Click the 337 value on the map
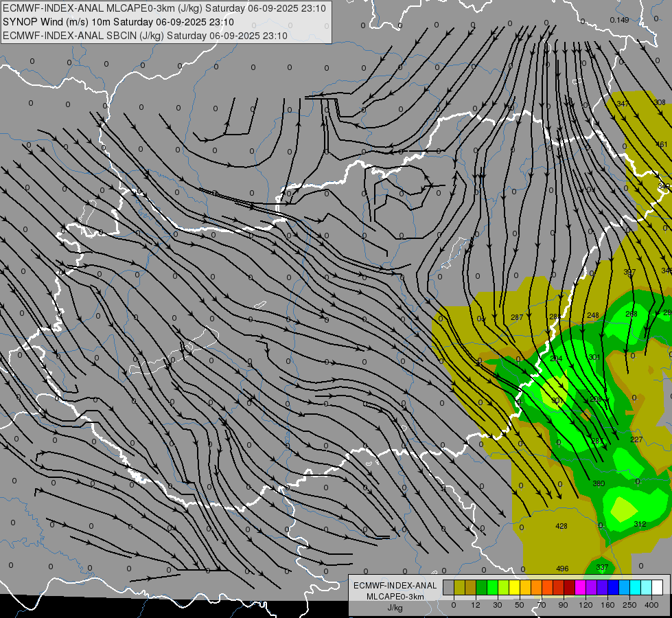 (602, 567)
